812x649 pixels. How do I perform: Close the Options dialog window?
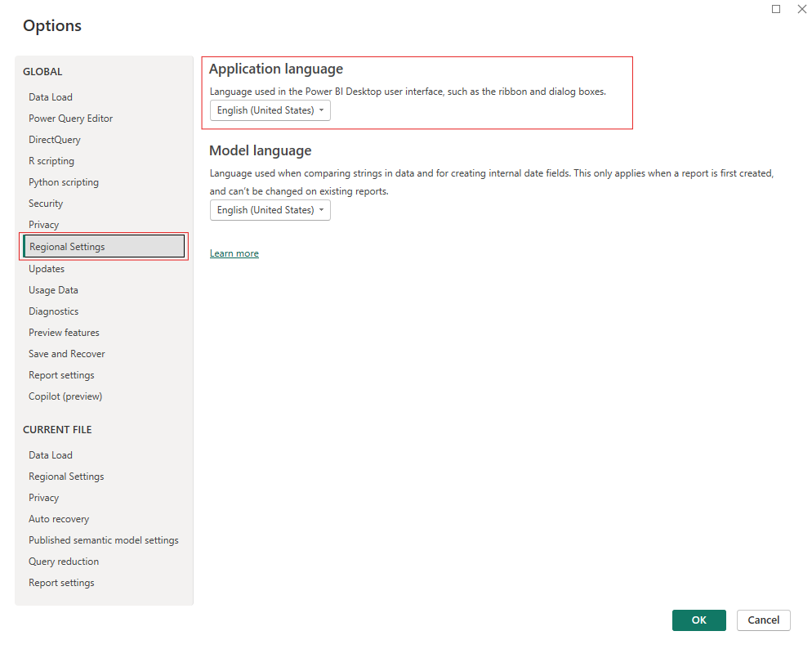pyautogui.click(x=801, y=9)
